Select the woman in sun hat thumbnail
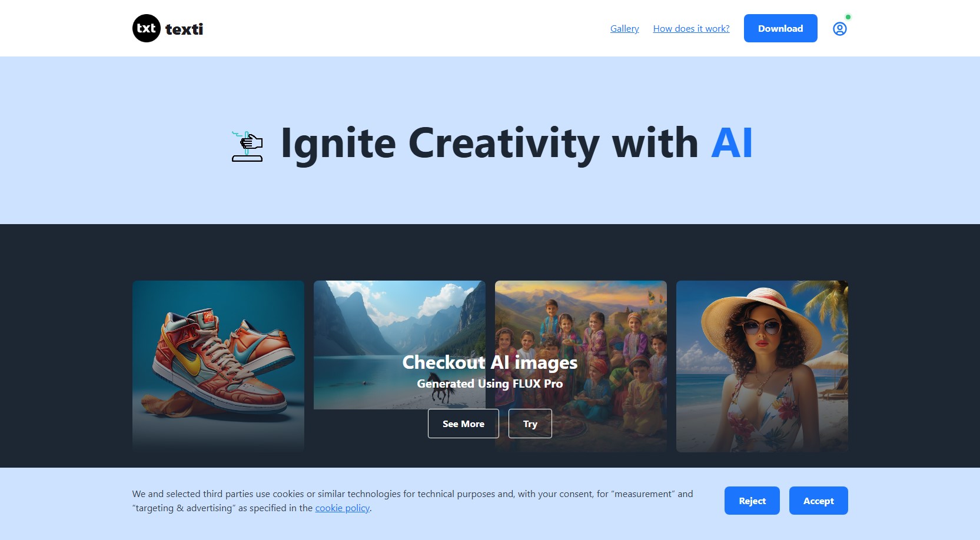This screenshot has width=980, height=540. coord(762,366)
